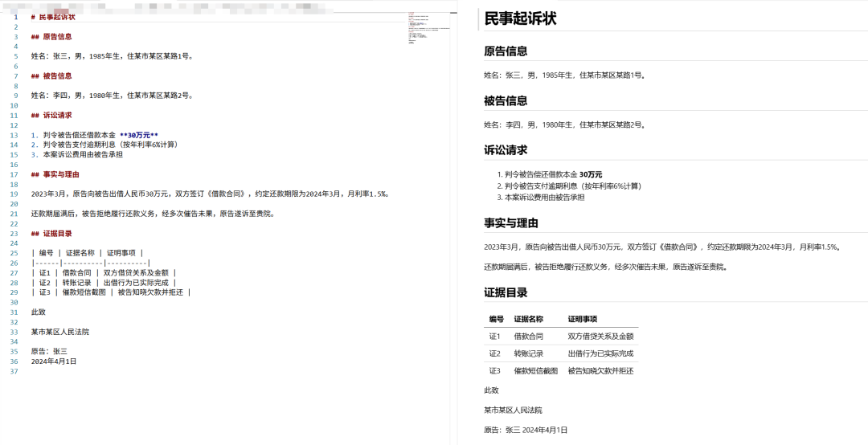Click the '借款合同' cell in the preview table
868x445 pixels.
[529, 336]
